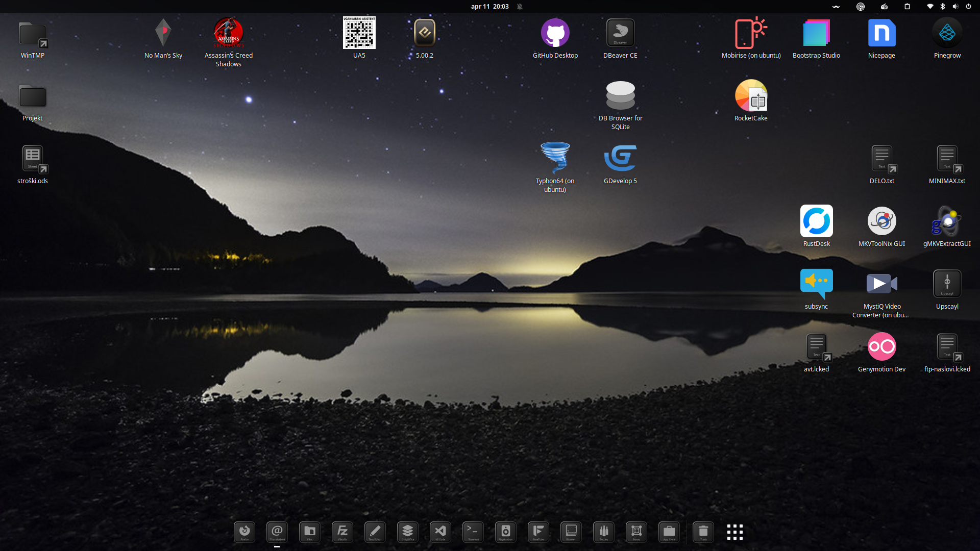Open the RustDesk desktop shortcut
This screenshot has height=551, width=980.
pyautogui.click(x=816, y=221)
